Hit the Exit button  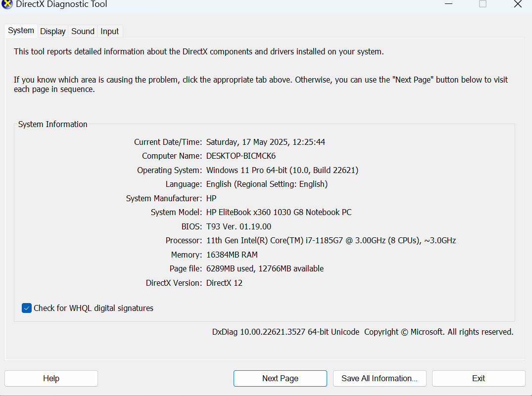(x=479, y=378)
